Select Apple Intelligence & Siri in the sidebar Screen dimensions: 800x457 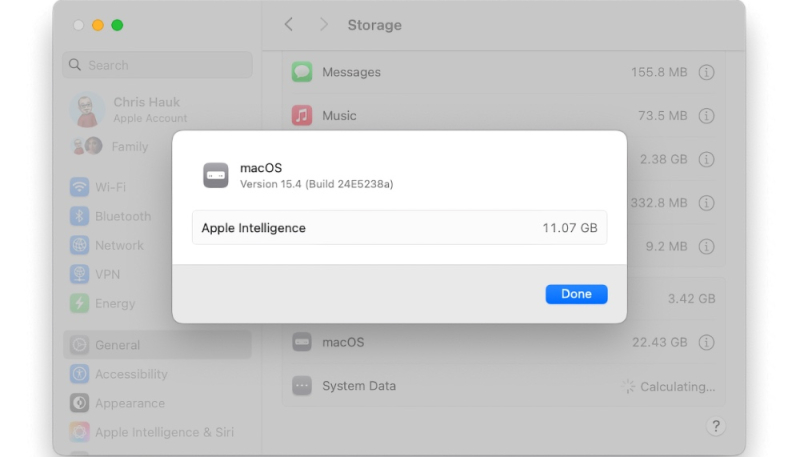pyautogui.click(x=164, y=432)
